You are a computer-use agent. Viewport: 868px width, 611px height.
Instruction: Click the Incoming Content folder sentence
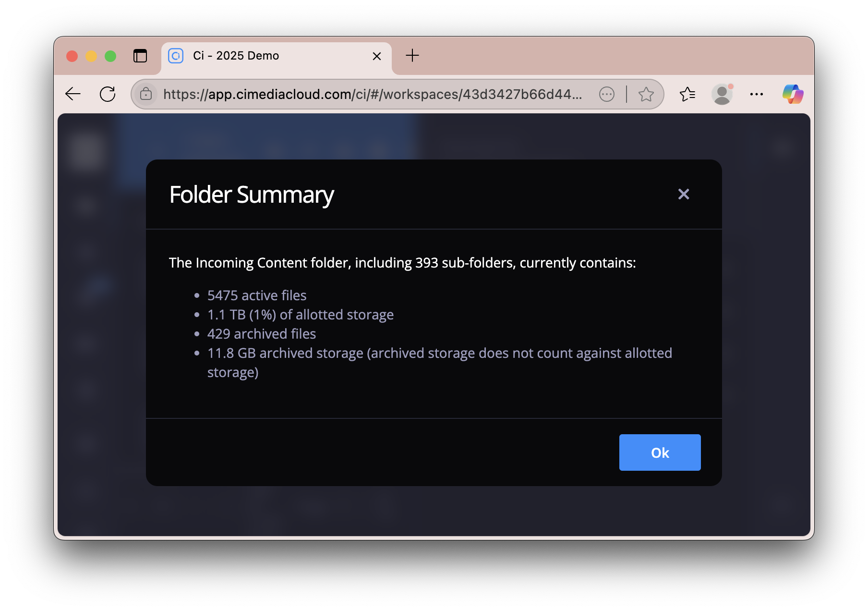[x=402, y=263]
